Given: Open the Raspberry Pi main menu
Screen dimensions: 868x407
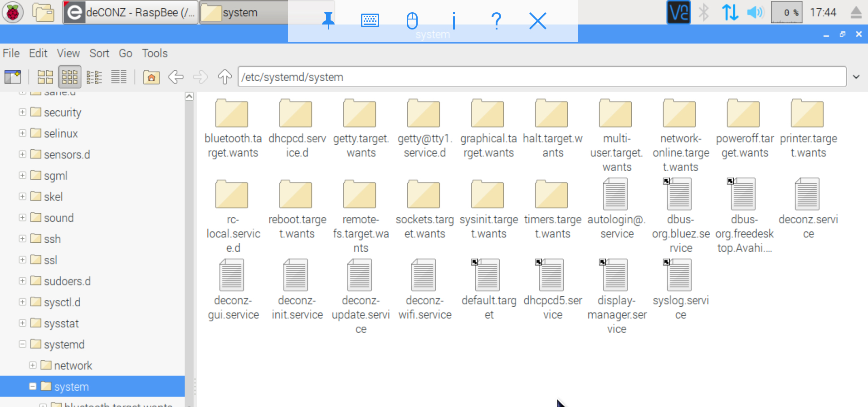Looking at the screenshot, I should pos(13,12).
